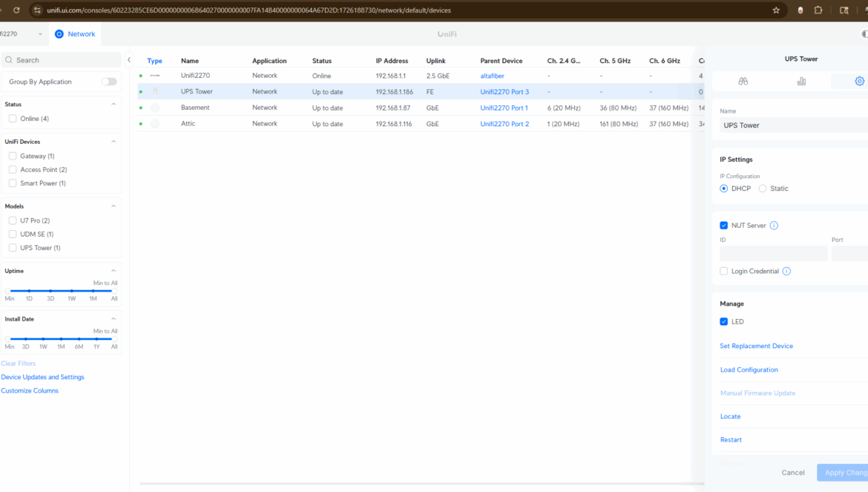Sort the table by IP Address column header

click(392, 61)
